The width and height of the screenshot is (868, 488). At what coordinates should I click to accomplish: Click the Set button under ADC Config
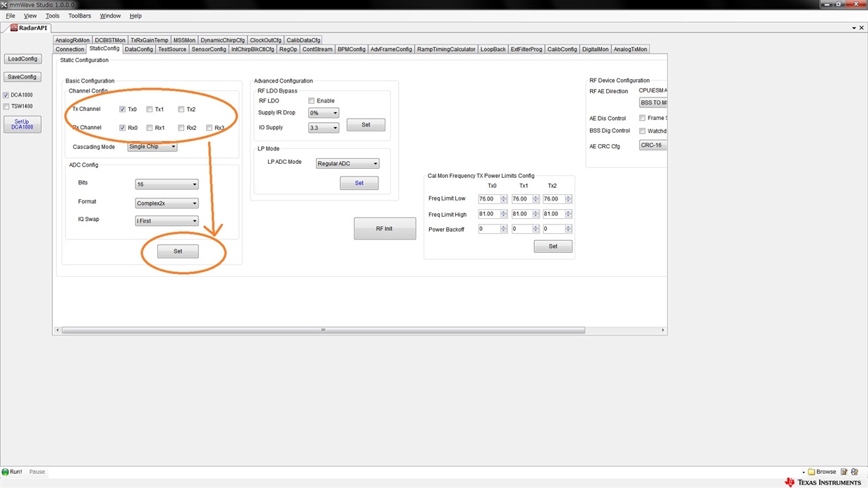click(x=178, y=251)
